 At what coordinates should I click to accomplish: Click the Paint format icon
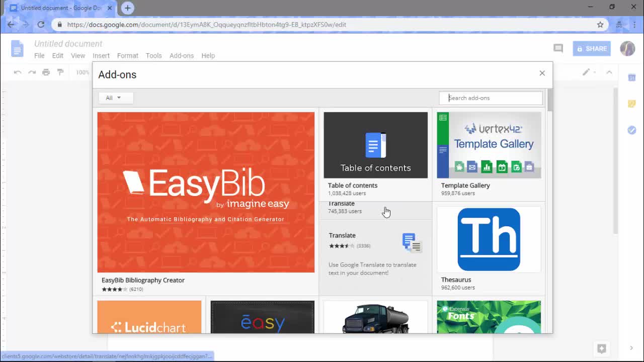(60, 72)
